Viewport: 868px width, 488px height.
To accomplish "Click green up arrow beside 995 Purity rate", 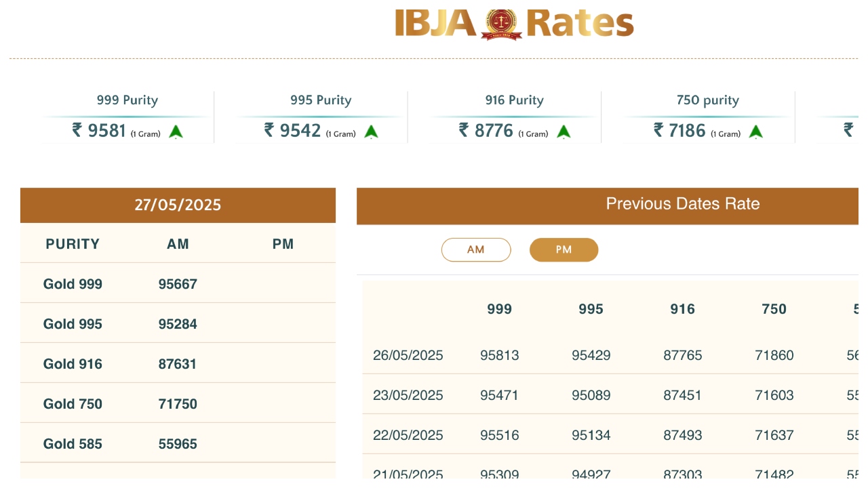I will click(371, 131).
